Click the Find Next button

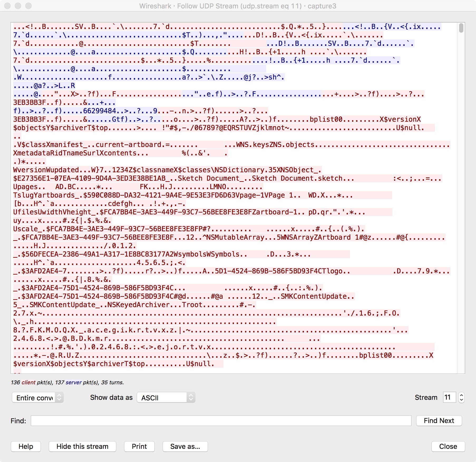tap(439, 421)
